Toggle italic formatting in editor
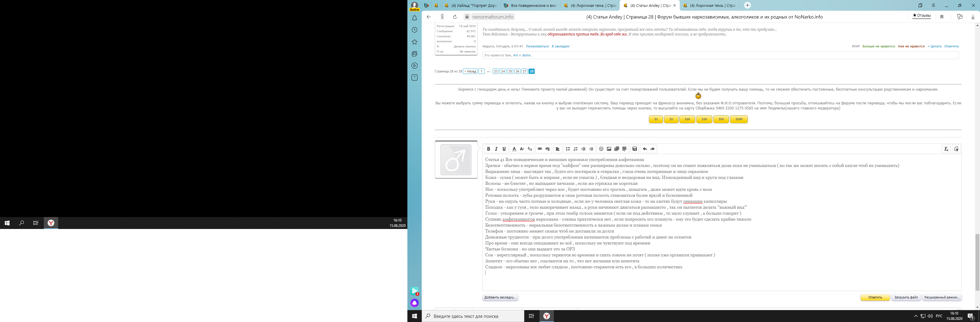This screenshot has height=322, width=980. tap(496, 149)
